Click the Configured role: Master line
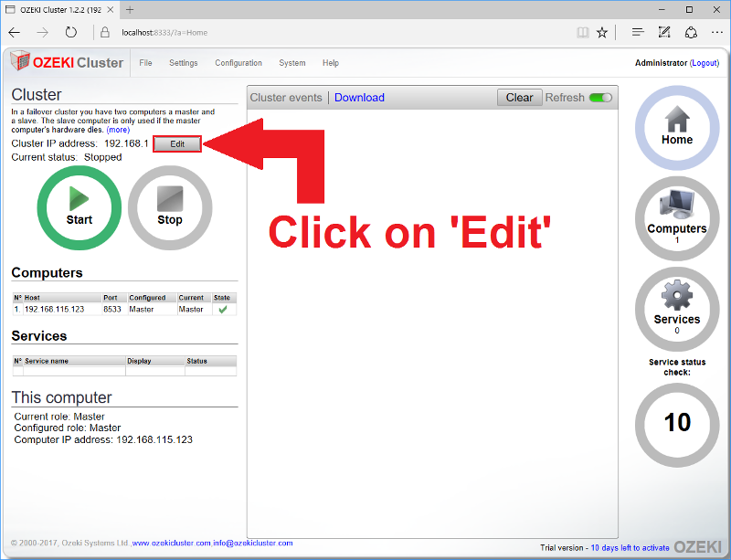This screenshot has width=731, height=560. [67, 428]
